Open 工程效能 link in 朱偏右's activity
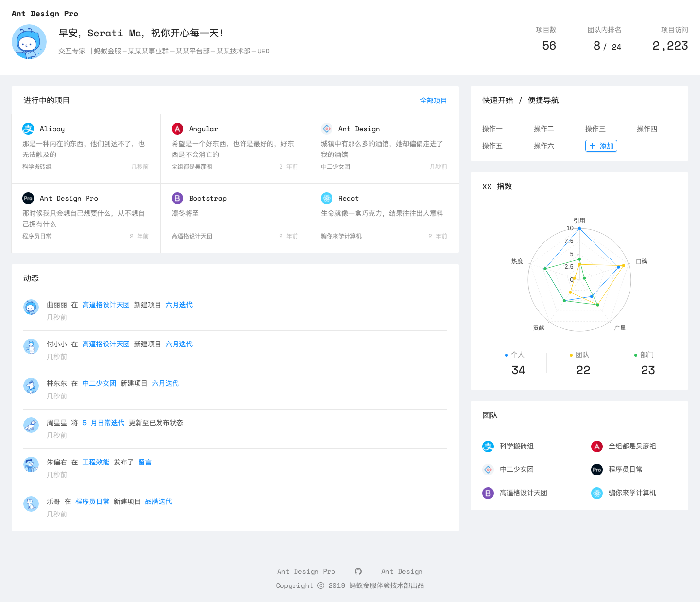Viewport: 700px width, 602px height. tap(96, 462)
